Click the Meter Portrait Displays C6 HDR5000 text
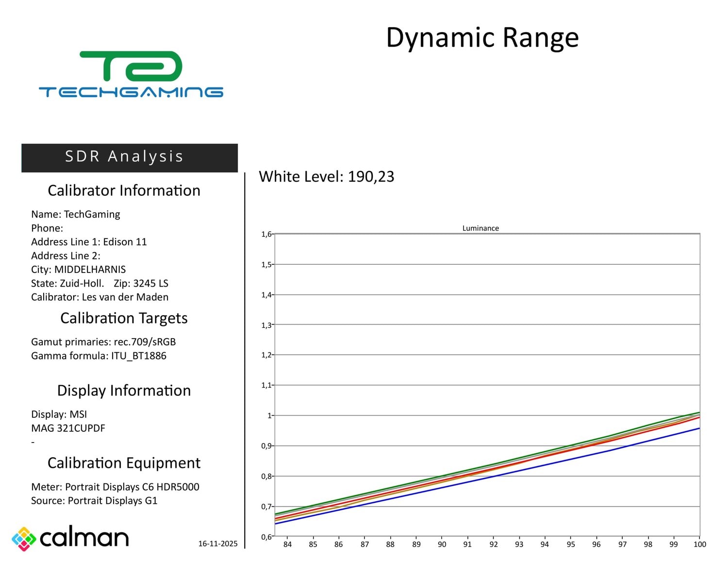The width and height of the screenshot is (728, 563). (x=115, y=487)
